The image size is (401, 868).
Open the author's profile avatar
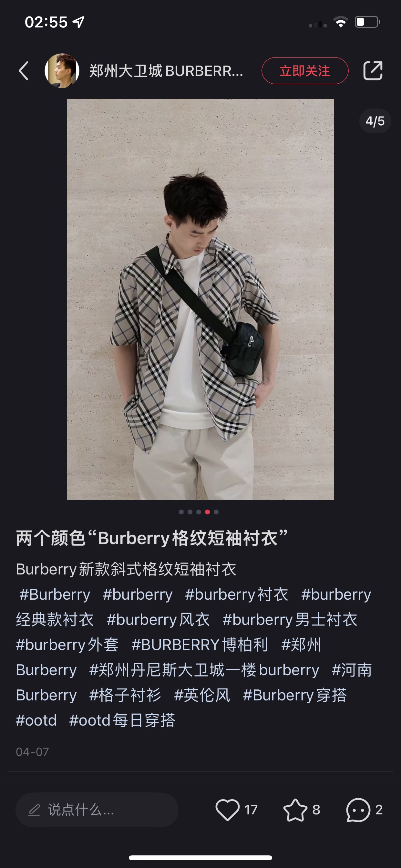click(x=62, y=71)
